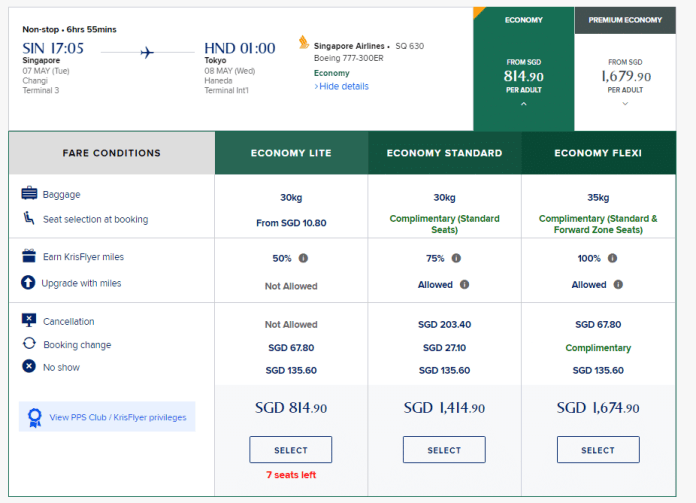This screenshot has width=696, height=503.
Task: Click the seat selection icon
Action: point(29,218)
